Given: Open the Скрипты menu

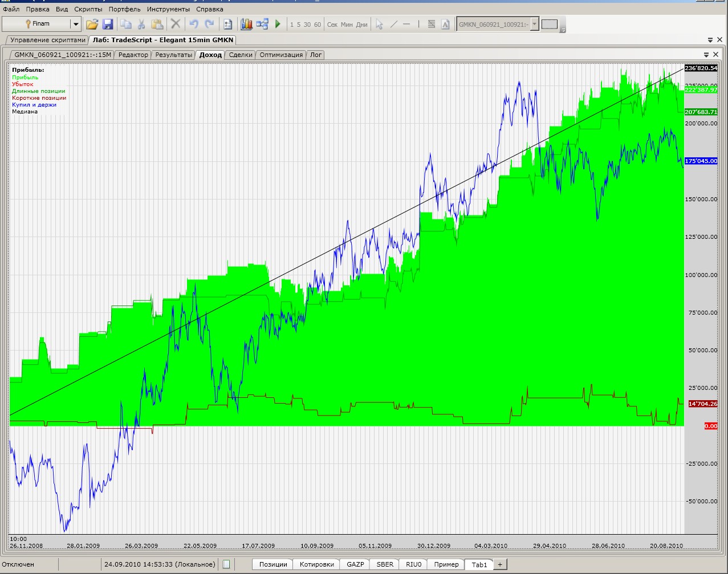Looking at the screenshot, I should click(x=88, y=9).
